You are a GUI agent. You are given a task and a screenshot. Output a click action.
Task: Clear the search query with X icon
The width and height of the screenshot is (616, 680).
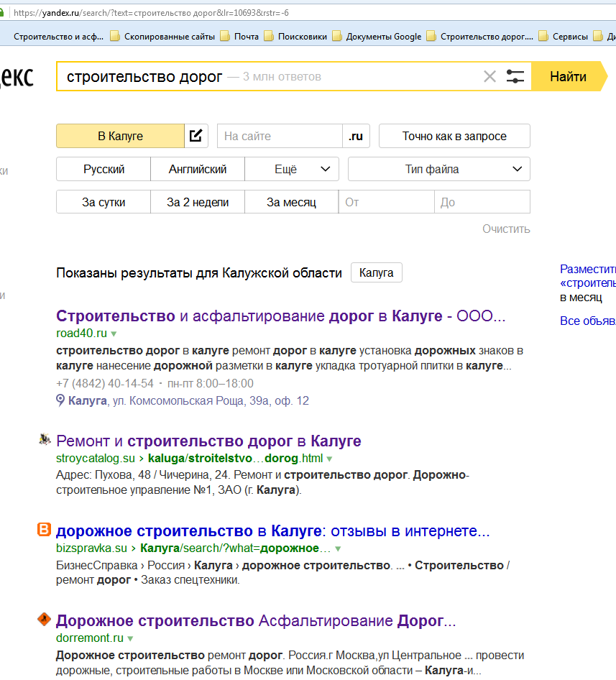(489, 77)
